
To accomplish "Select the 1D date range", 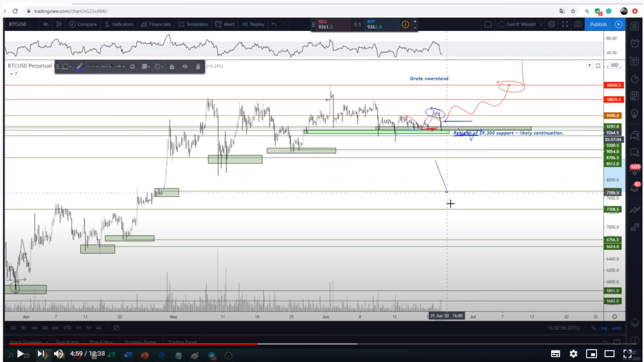I will click(x=13, y=328).
